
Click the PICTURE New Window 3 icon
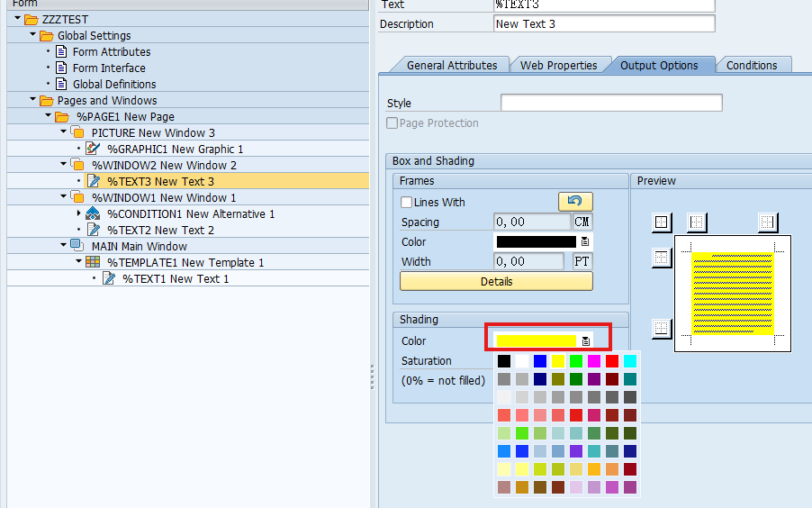pyautogui.click(x=77, y=132)
